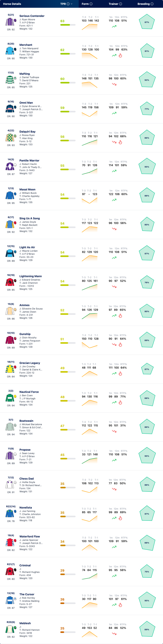This screenshot has height=644, width=163.
Task: Click Merchant's red flame hot-trainer icon
Action: point(120,55)
